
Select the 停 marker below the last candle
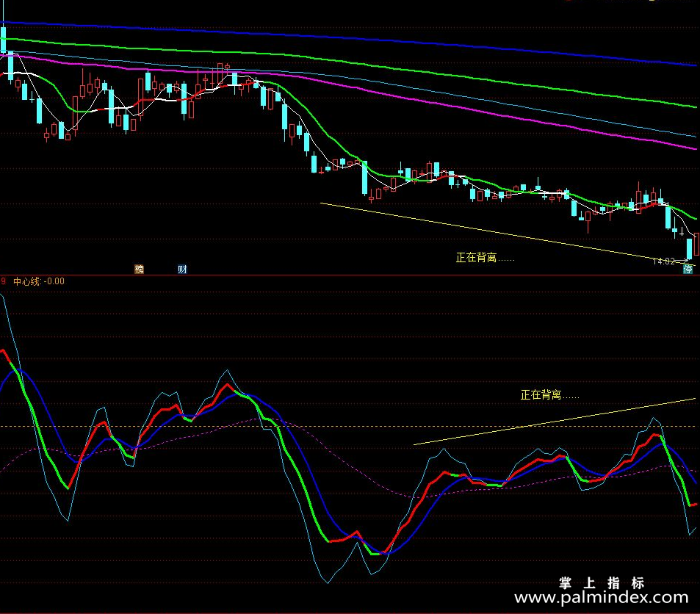[x=688, y=269]
